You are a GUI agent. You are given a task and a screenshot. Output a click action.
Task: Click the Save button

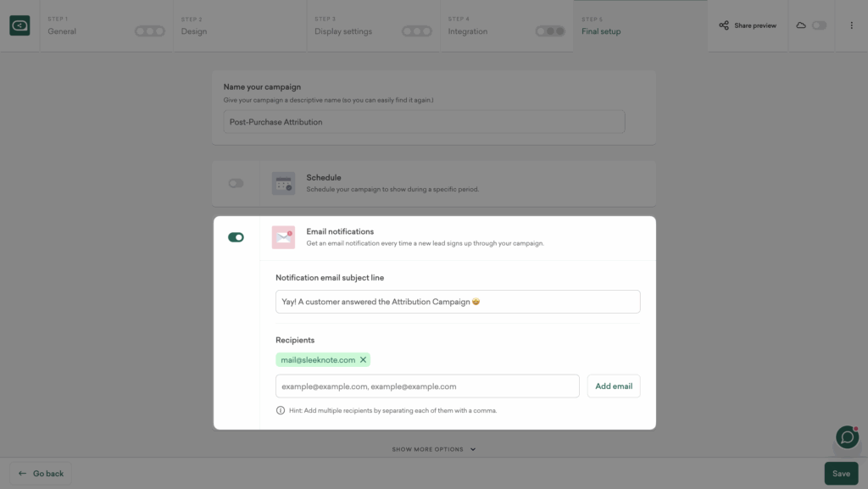[x=841, y=473]
